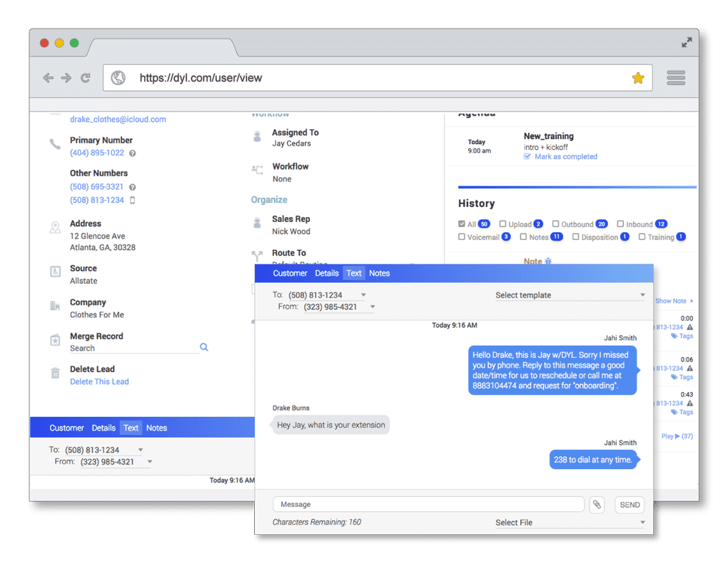The width and height of the screenshot is (728, 562).
Task: Click the paperclip attachment icon
Action: pos(597,505)
